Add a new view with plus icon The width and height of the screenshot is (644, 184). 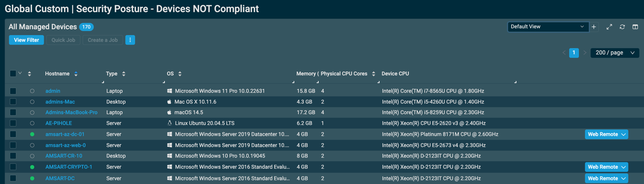(x=594, y=27)
